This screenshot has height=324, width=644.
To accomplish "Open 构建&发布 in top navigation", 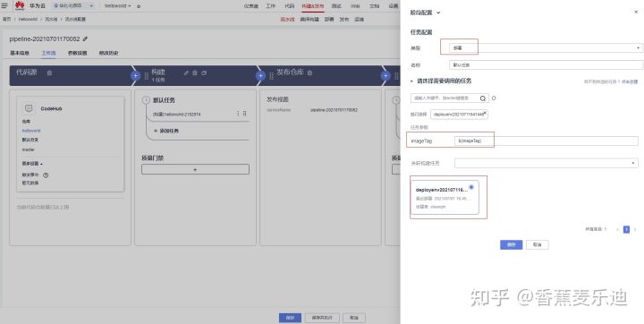I will (x=312, y=6).
